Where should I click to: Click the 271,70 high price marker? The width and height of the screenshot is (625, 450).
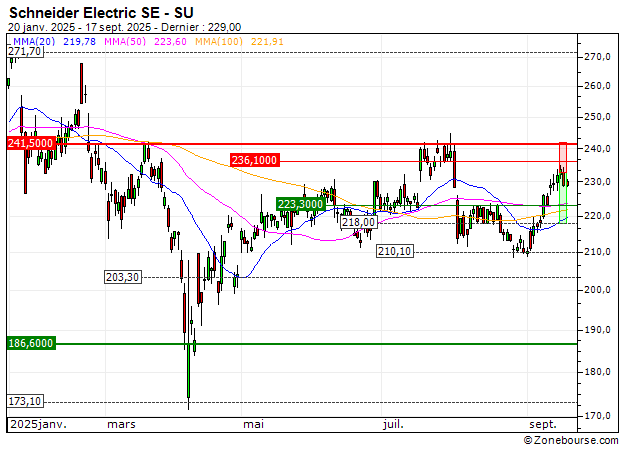pos(25,52)
